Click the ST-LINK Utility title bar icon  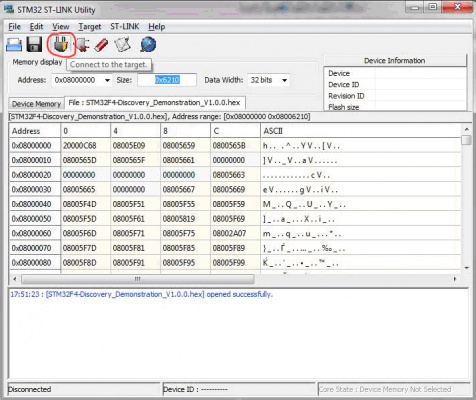pos(9,9)
